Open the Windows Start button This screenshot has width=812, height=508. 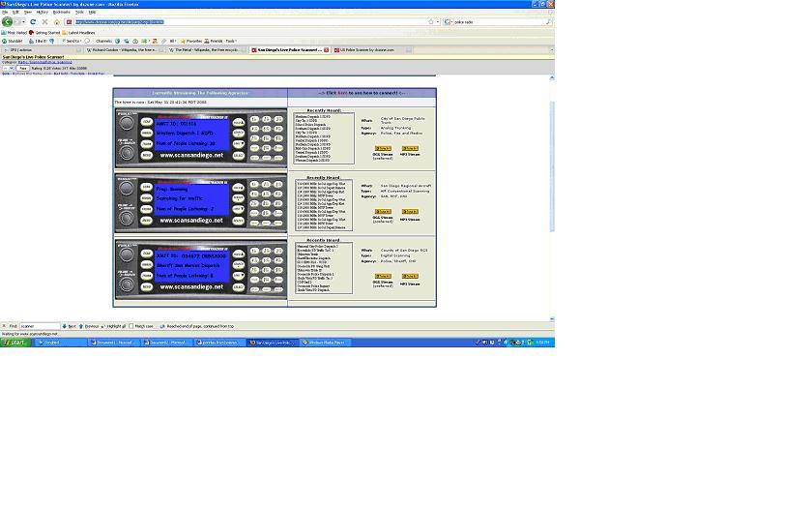pos(15,343)
